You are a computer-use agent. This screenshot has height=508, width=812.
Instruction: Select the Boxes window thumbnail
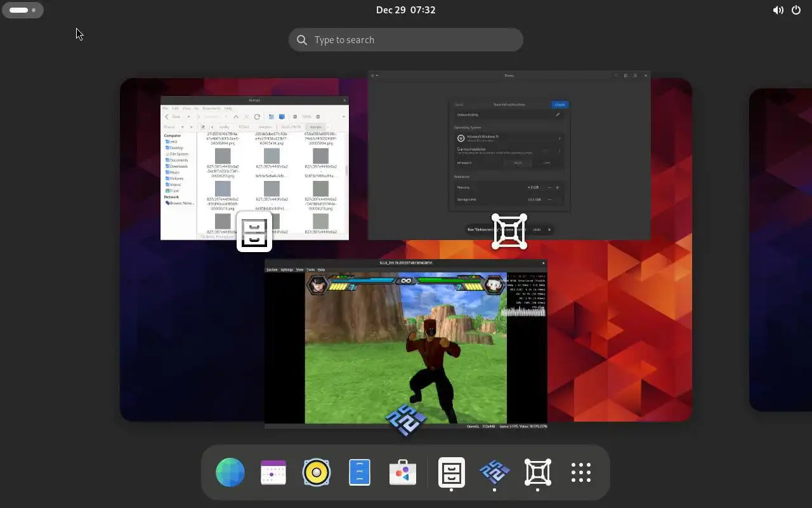tap(509, 156)
